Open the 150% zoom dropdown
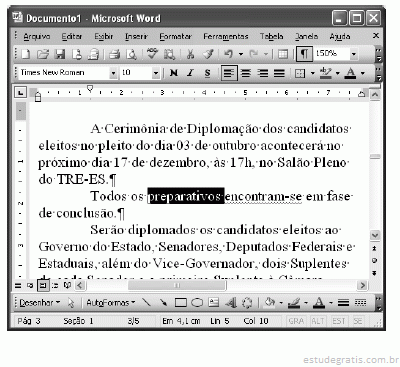 [x=354, y=54]
